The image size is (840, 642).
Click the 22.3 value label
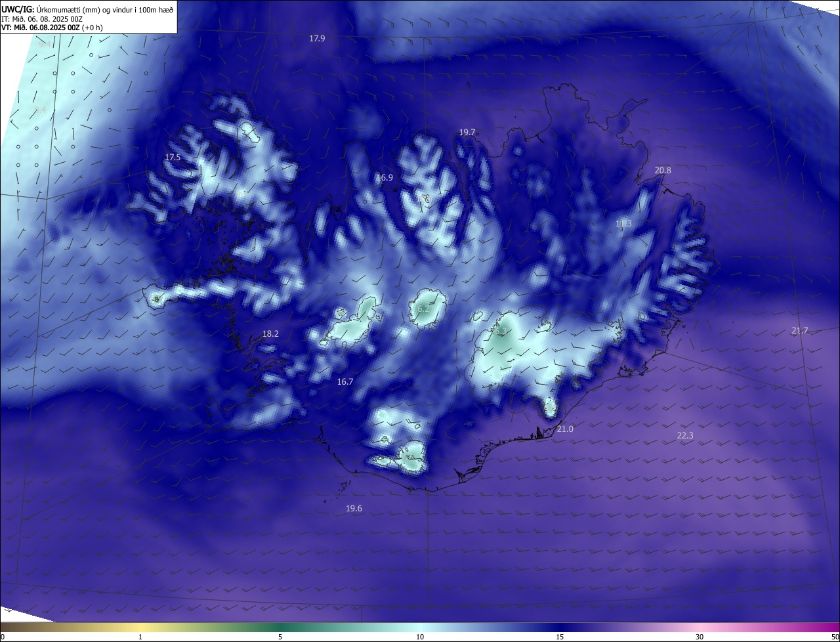click(x=685, y=436)
